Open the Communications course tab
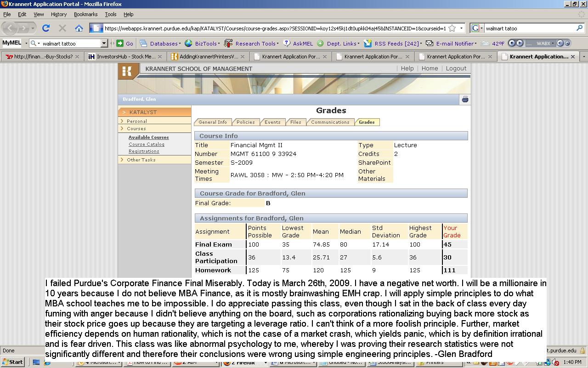The height and width of the screenshot is (368, 588). (x=330, y=122)
